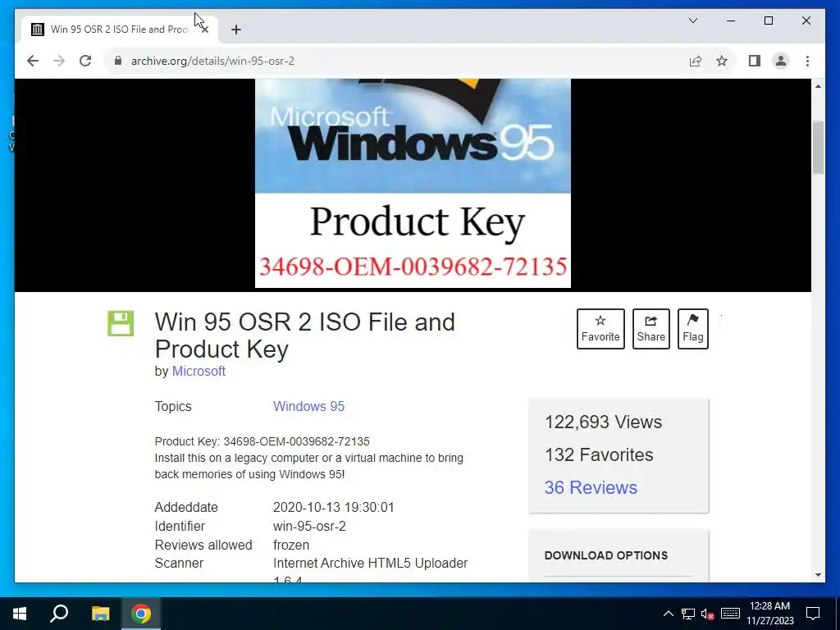This screenshot has height=630, width=840.
Task: Open the Windows Start menu
Action: point(20,614)
